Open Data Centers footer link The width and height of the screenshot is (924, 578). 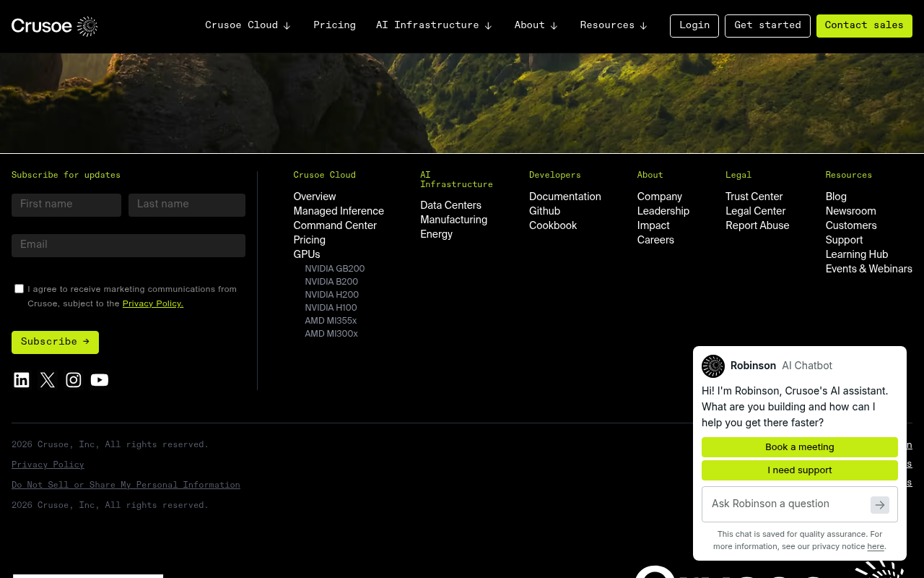[450, 205]
